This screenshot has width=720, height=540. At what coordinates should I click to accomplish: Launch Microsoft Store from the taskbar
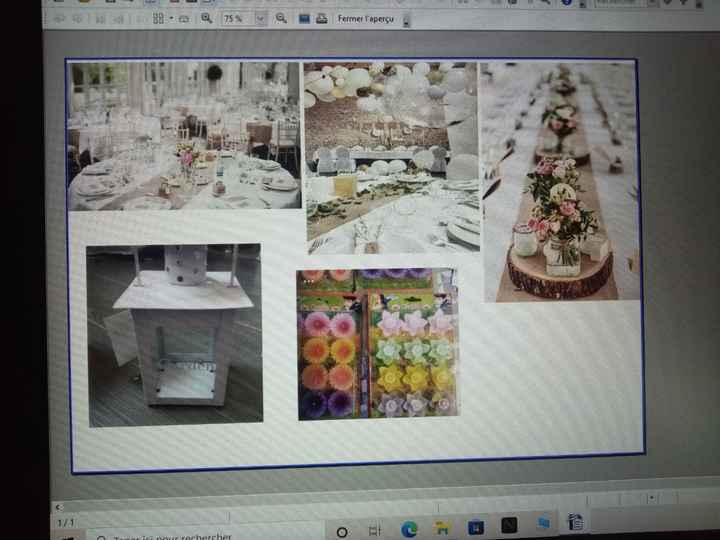(475, 527)
